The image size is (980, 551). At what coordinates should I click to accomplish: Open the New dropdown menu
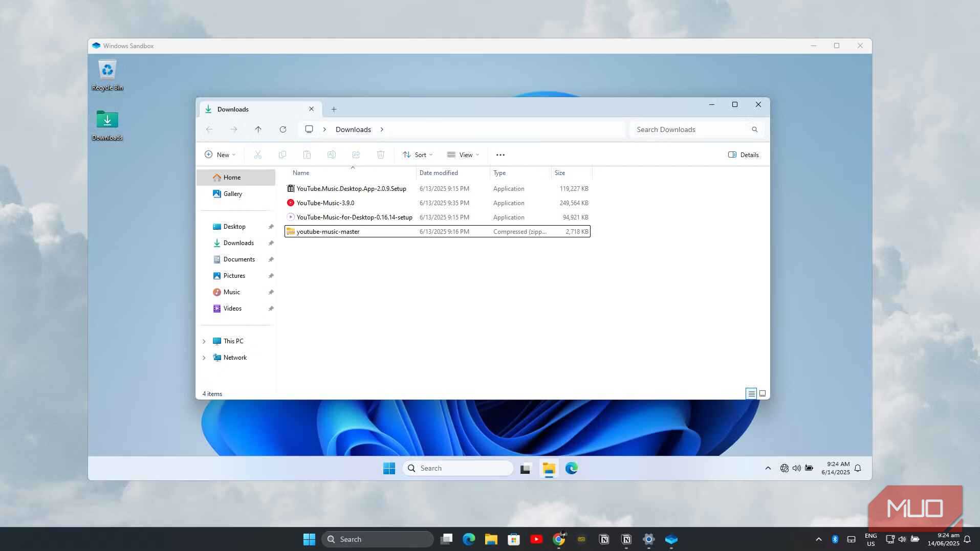220,155
